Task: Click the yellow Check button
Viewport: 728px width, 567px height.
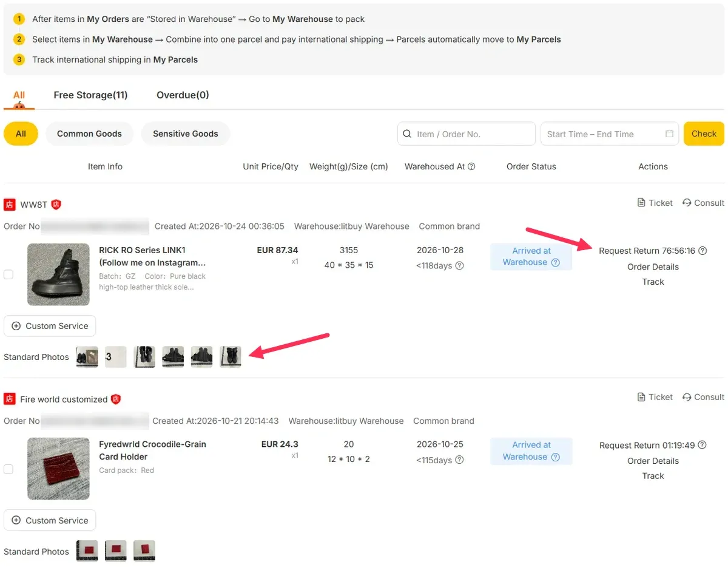Action: point(704,134)
